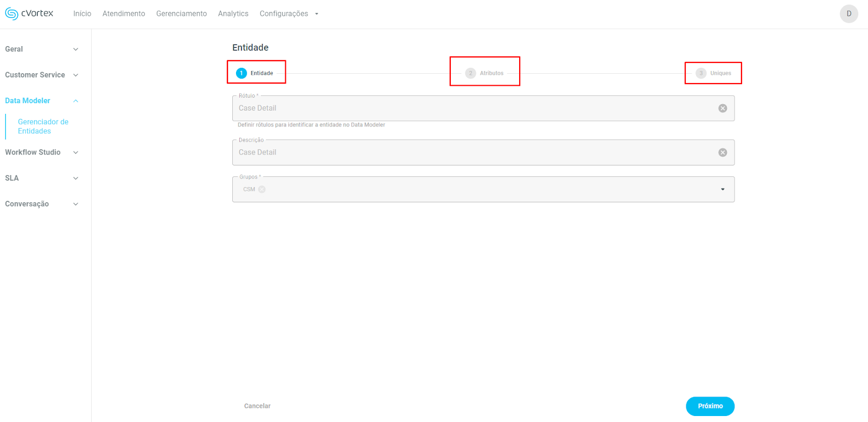Click the Cancelar button
868x422 pixels.
(x=257, y=406)
